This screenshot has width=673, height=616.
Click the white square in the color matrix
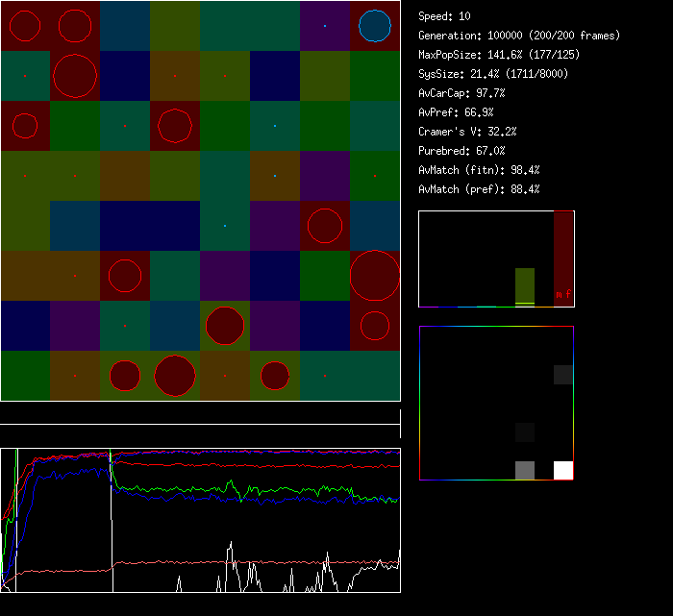[x=563, y=470]
